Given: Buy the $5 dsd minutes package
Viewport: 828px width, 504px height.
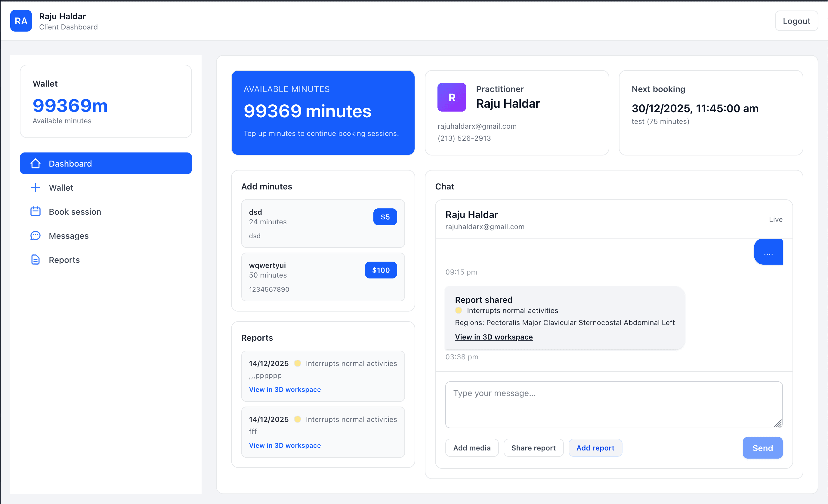Looking at the screenshot, I should pyautogui.click(x=385, y=217).
